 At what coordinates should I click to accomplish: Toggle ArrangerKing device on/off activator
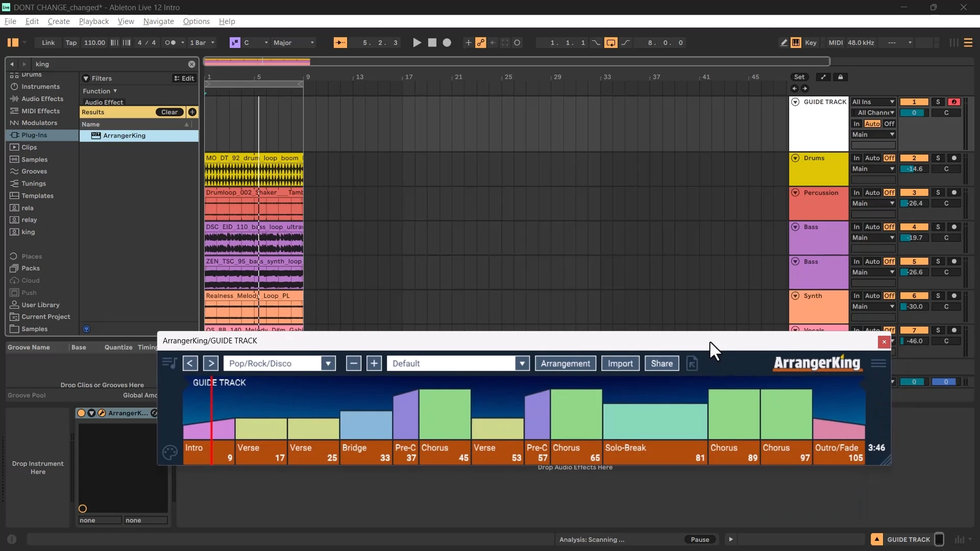pos(81,413)
